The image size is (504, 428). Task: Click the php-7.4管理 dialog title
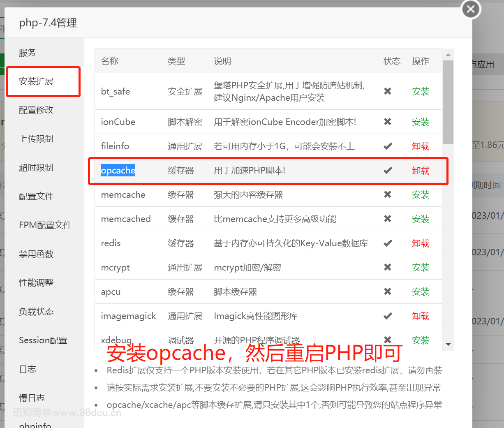point(48,23)
